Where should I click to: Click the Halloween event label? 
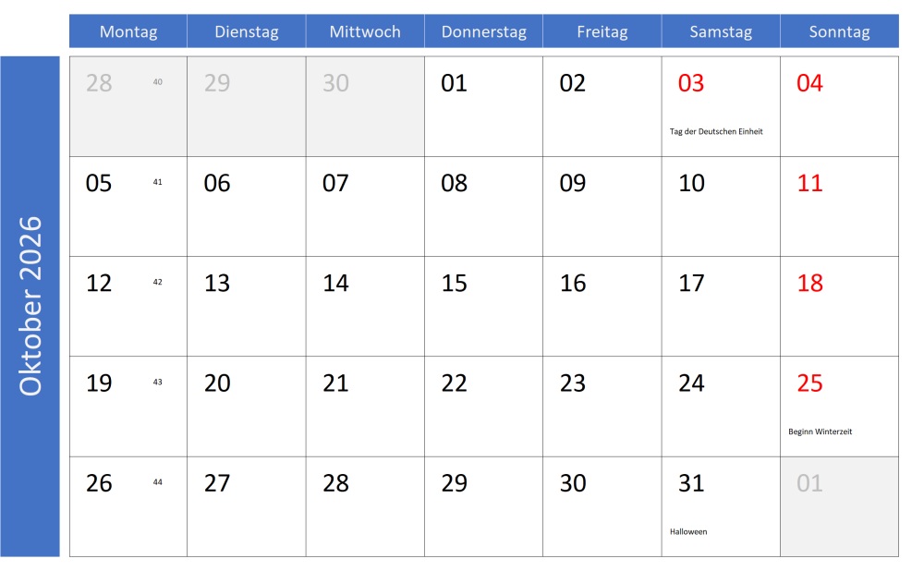688,531
